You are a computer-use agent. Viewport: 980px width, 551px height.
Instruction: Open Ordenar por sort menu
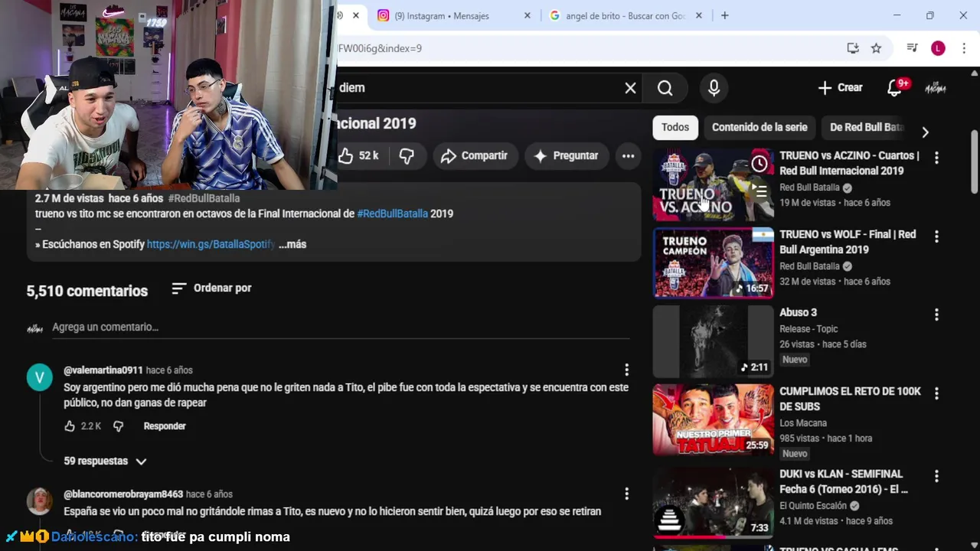coord(211,288)
